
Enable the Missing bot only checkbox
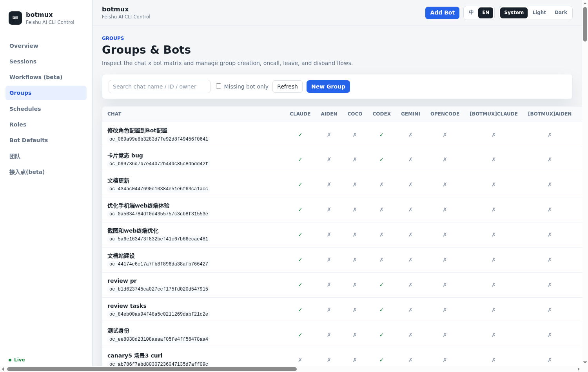point(219,86)
